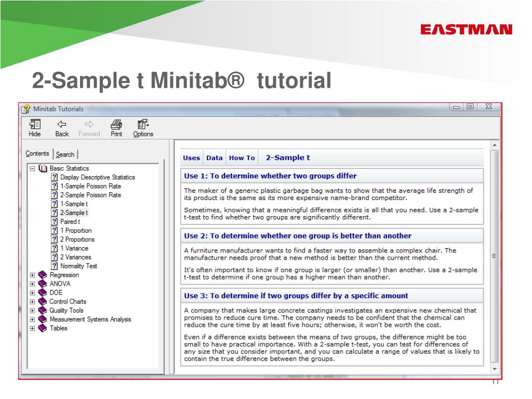Image resolution: width=532 pixels, height=399 pixels.
Task: Click the question icon for 2-Sample Poisson Rate
Action: 54,195
